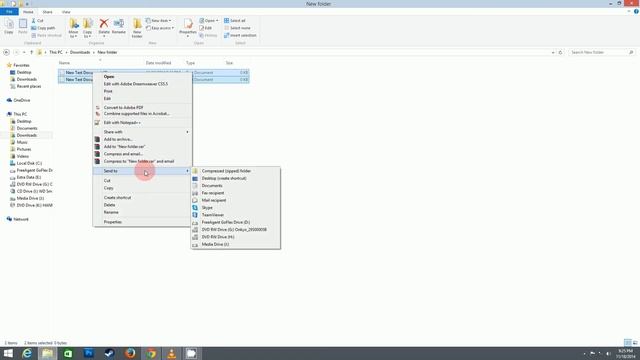Click This PC in the address breadcrumb
Viewport: 640px width, 360px height.
tap(56, 52)
